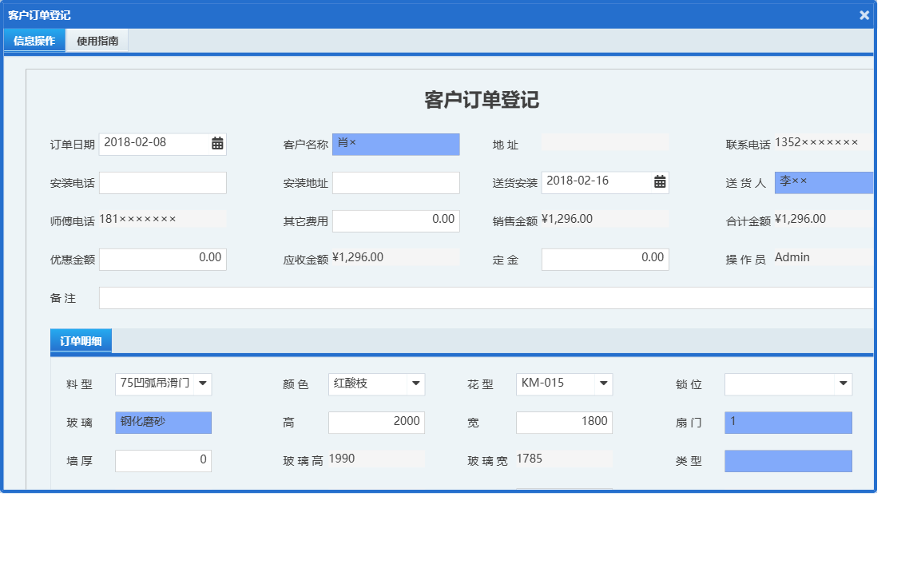Open the 颜色 dropdown showing 红酸枝
This screenshot has height=588, width=921.
coord(416,383)
